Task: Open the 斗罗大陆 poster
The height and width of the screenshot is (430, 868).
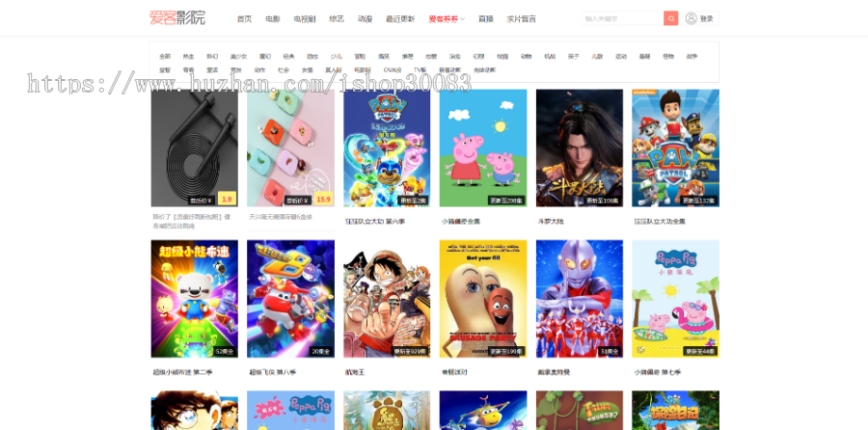Action: click(579, 148)
